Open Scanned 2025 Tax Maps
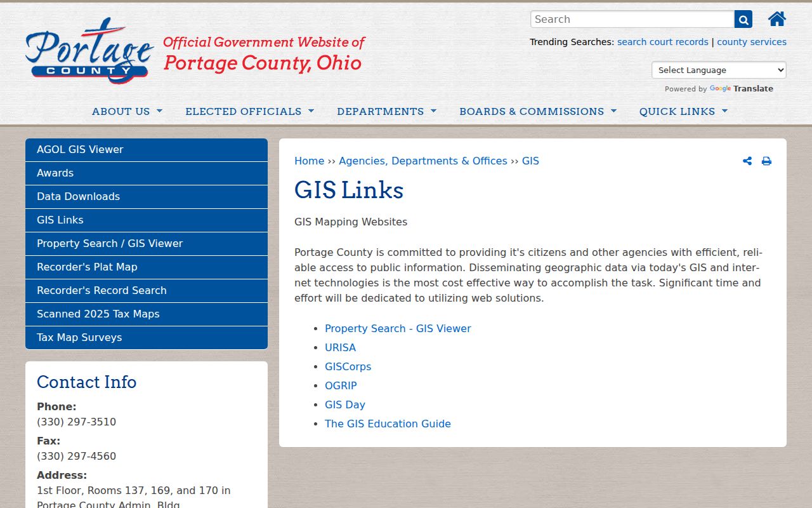Viewport: 812px width, 508px height. pos(147,314)
